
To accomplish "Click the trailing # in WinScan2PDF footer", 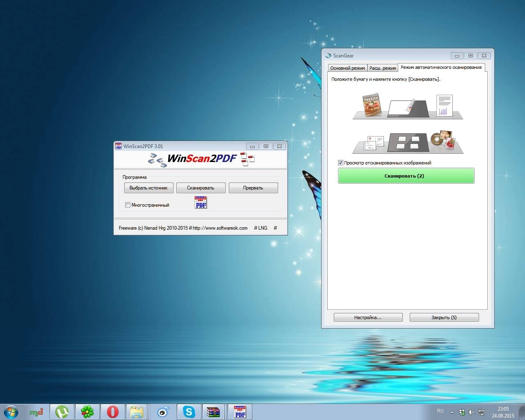I will (x=275, y=228).
